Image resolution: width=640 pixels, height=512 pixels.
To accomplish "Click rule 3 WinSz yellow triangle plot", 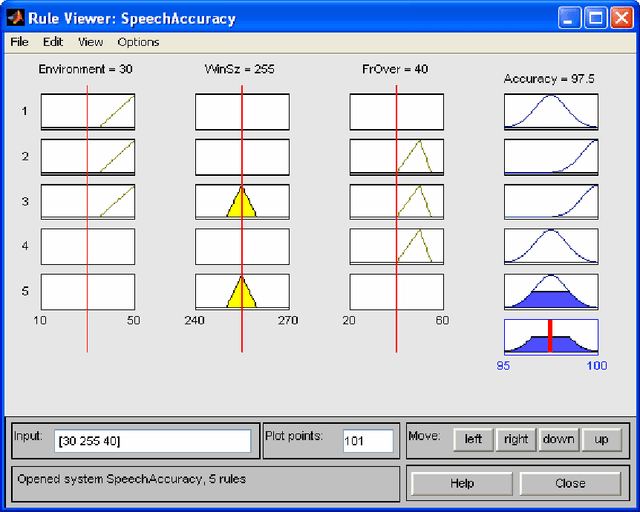I will [x=242, y=202].
